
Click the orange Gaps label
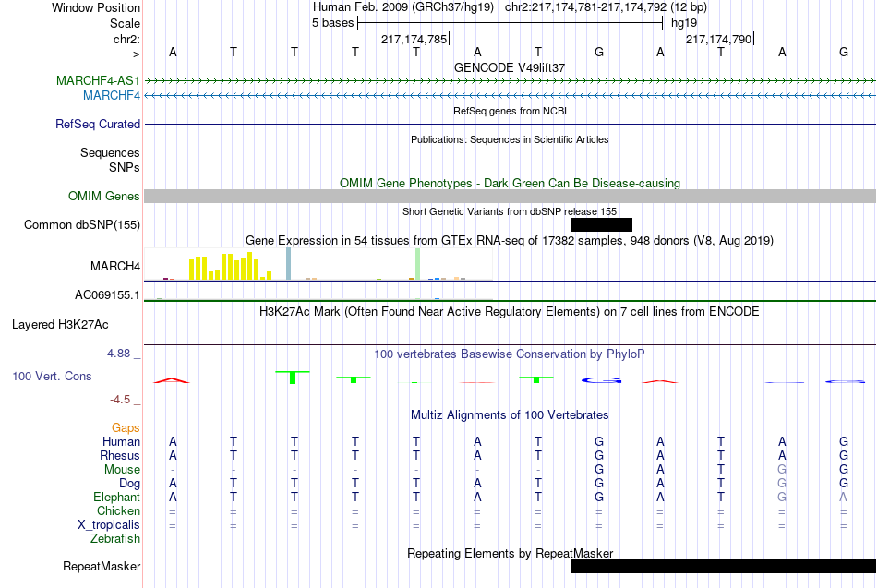[x=126, y=428]
